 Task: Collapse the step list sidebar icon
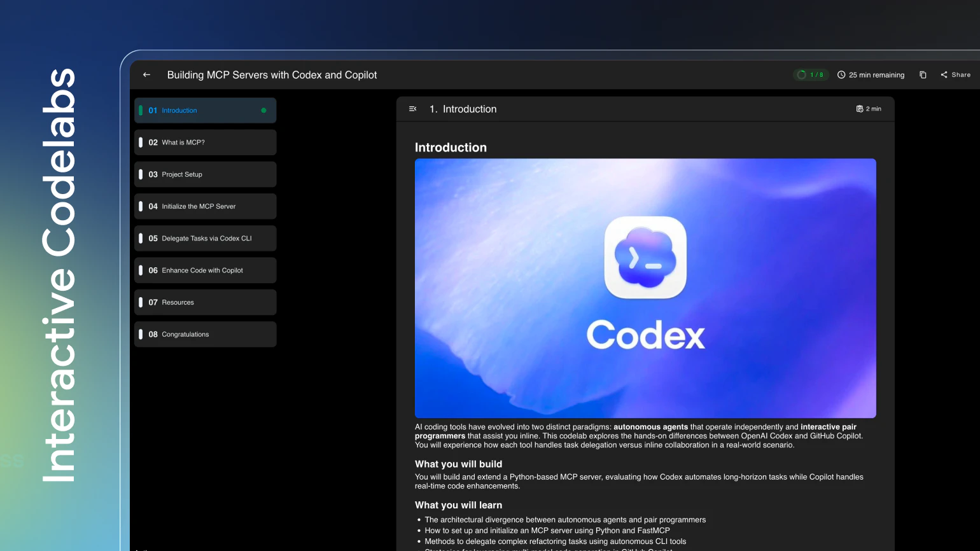[412, 109]
